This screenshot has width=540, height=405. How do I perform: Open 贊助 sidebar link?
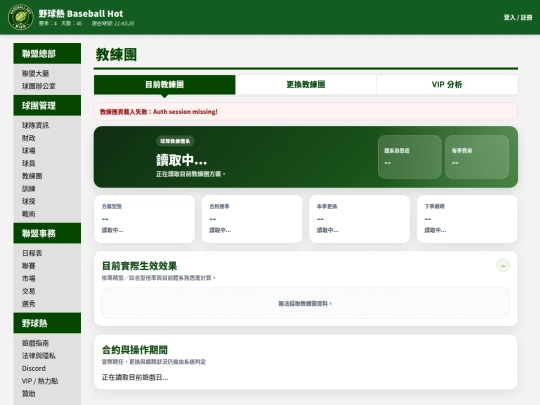click(29, 394)
